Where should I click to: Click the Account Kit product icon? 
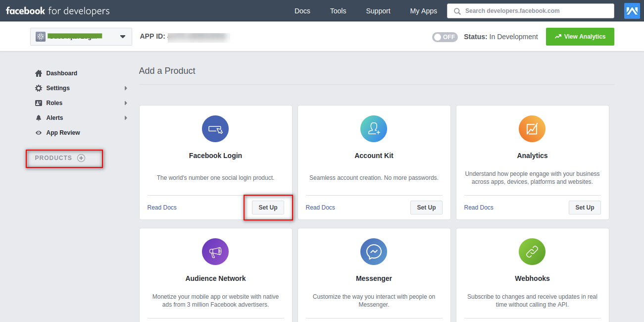point(374,129)
